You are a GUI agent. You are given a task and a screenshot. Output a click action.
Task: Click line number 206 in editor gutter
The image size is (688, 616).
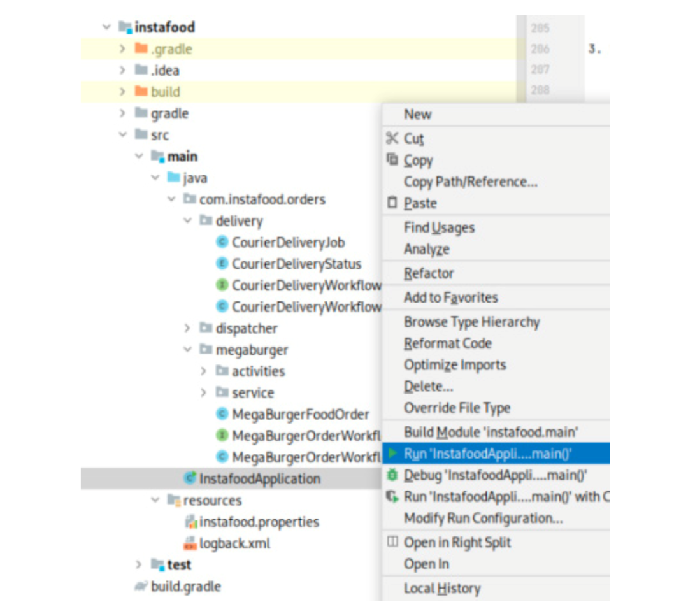point(540,48)
